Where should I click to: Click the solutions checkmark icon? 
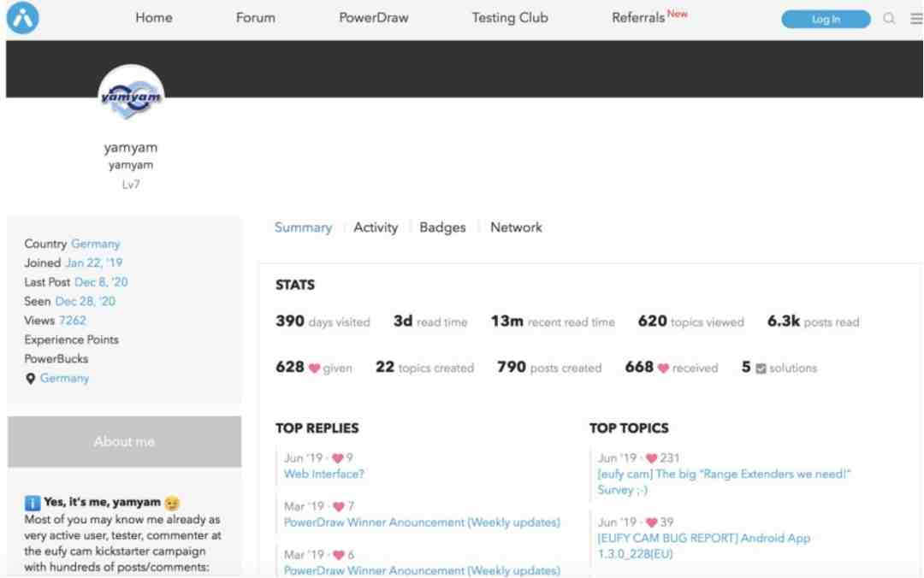[x=760, y=369]
